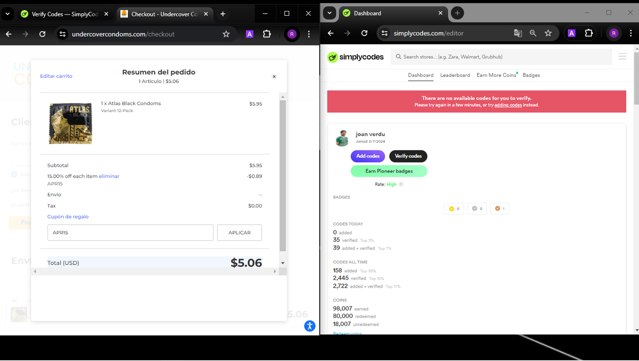Screen dimensions: 639x361
Task: Click horizontal scrollbar right arrow in summary
Action: [x=275, y=271]
